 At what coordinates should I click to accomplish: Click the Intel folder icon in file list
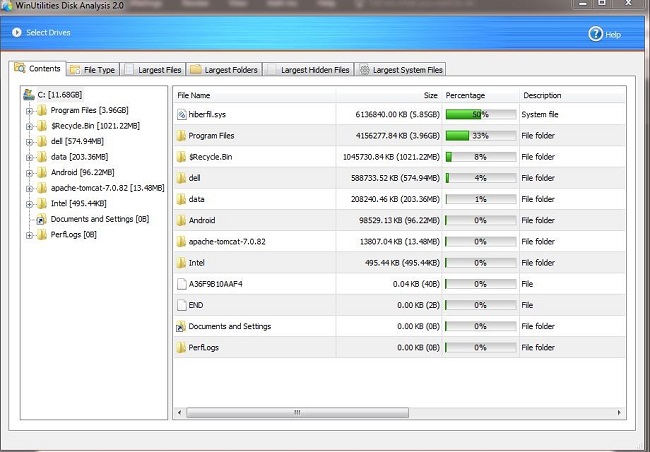pos(181,262)
